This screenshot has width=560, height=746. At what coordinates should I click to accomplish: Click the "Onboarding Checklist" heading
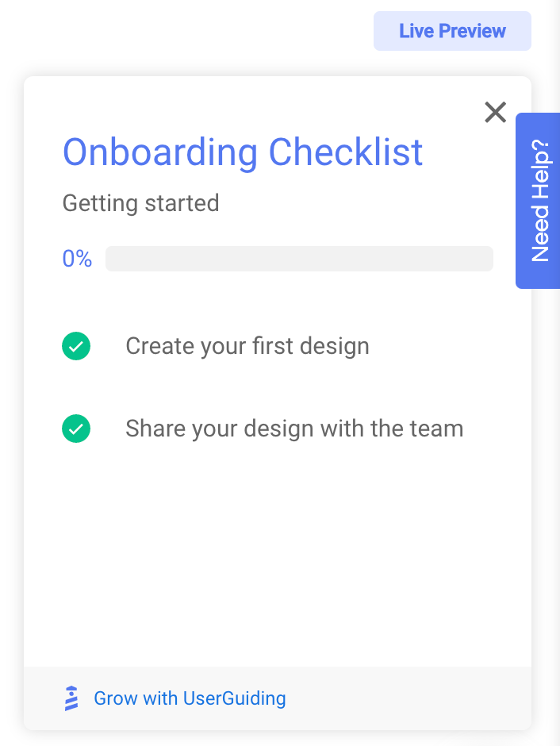(x=243, y=152)
